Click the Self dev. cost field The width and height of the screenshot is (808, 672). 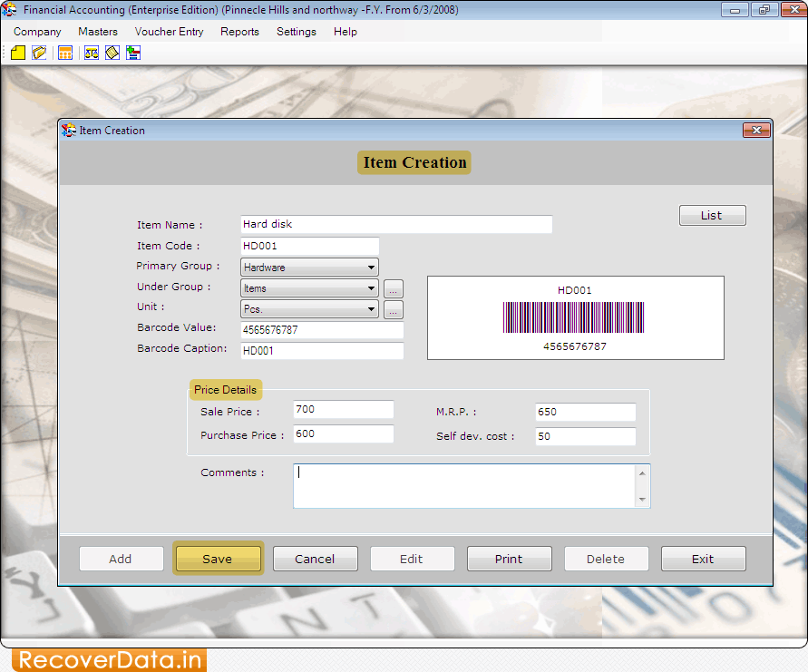[586, 436]
